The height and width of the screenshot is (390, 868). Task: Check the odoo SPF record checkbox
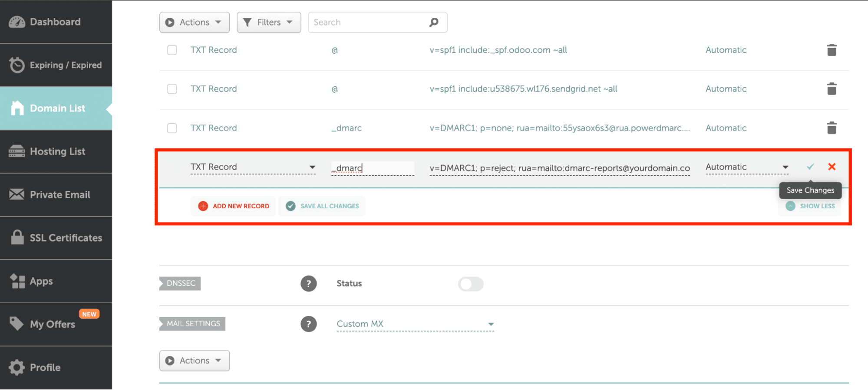pos(172,50)
